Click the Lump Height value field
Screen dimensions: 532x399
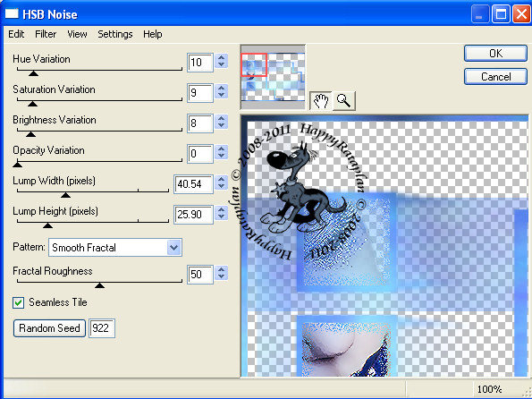193,215
